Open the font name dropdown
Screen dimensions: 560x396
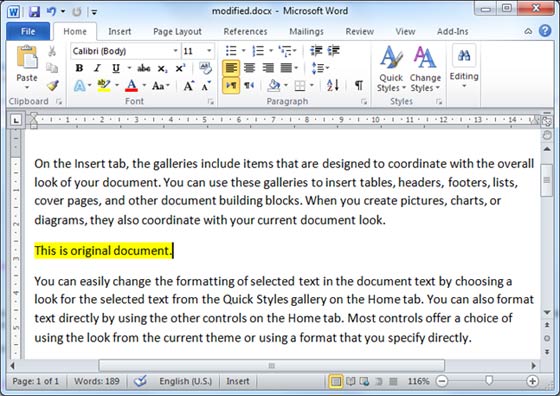pyautogui.click(x=175, y=51)
